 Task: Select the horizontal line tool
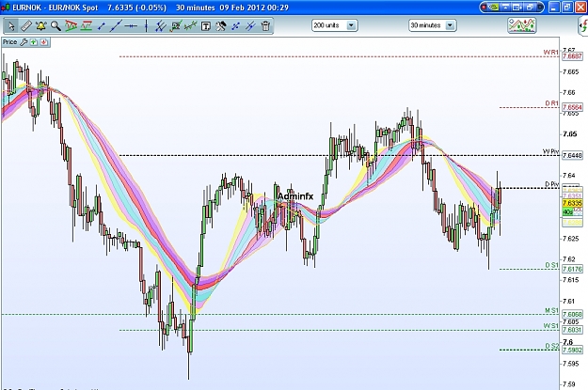[x=131, y=26]
